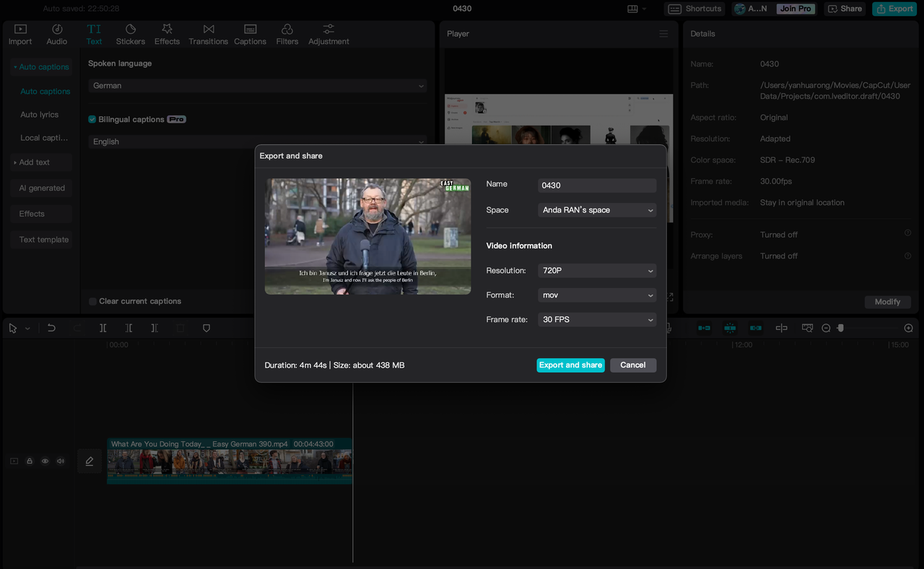Select Auto lyrics in the sidebar
Image resolution: width=924 pixels, height=569 pixels.
tap(40, 115)
